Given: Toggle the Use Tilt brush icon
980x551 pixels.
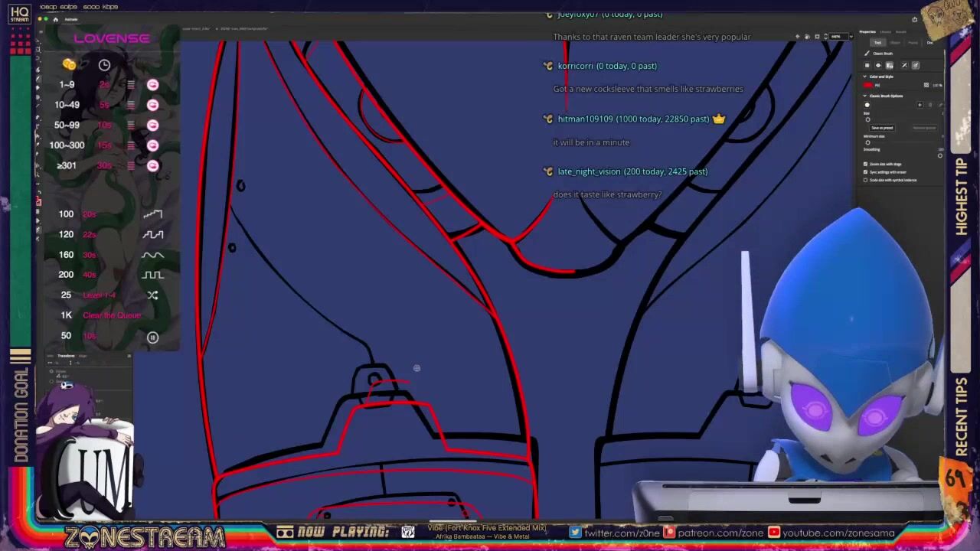Looking at the screenshot, I should (915, 66).
